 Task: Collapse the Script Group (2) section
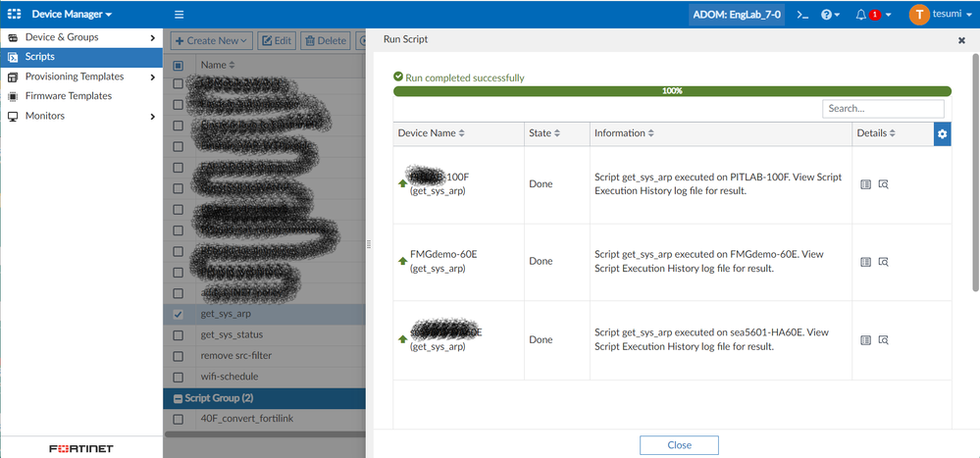(x=179, y=398)
